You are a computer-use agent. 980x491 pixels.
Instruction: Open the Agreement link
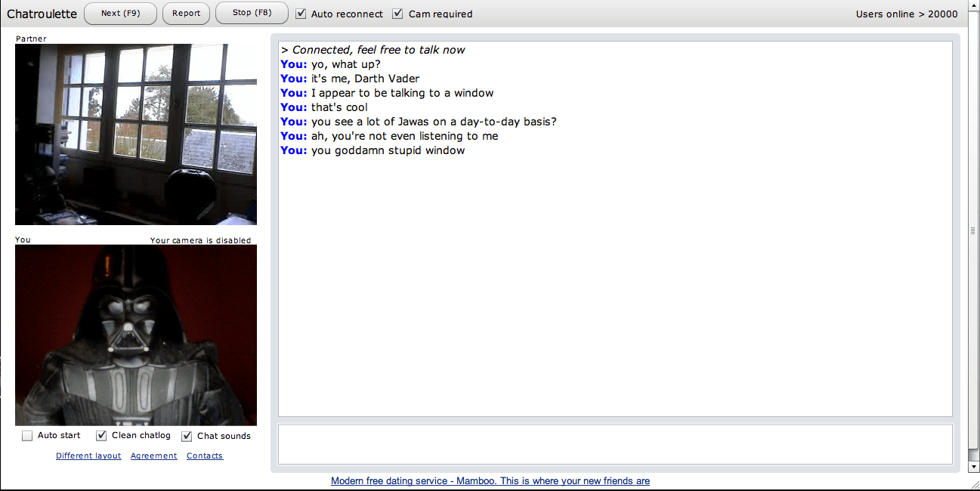(154, 455)
